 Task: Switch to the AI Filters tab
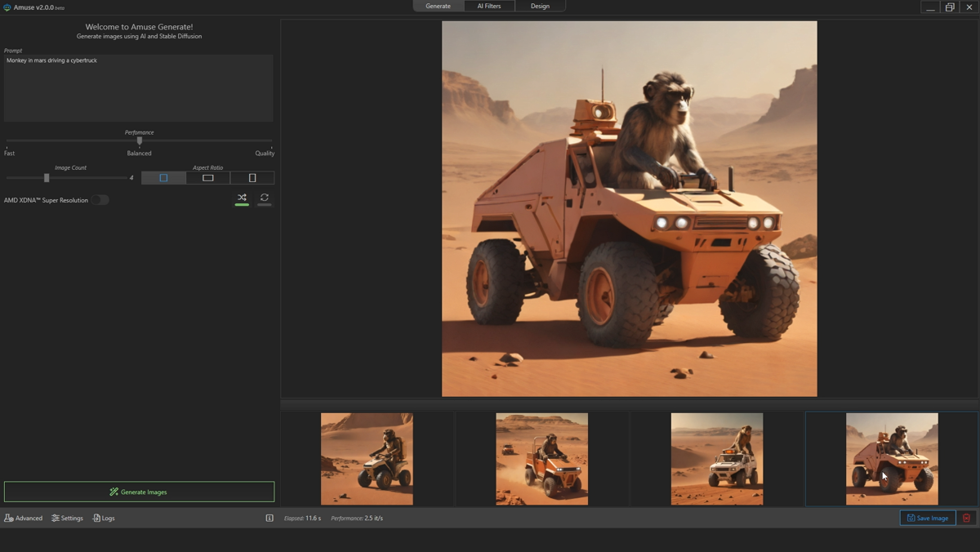(x=489, y=7)
